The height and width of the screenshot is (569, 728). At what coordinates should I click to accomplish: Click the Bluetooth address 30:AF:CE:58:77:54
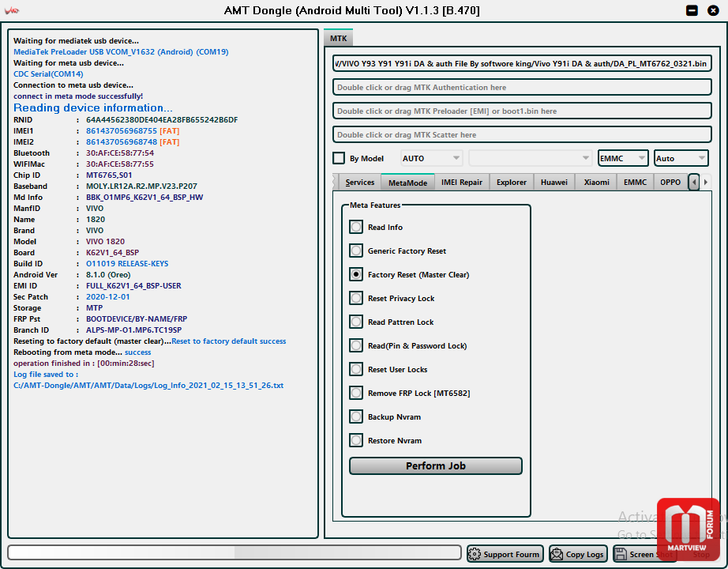pyautogui.click(x=120, y=153)
